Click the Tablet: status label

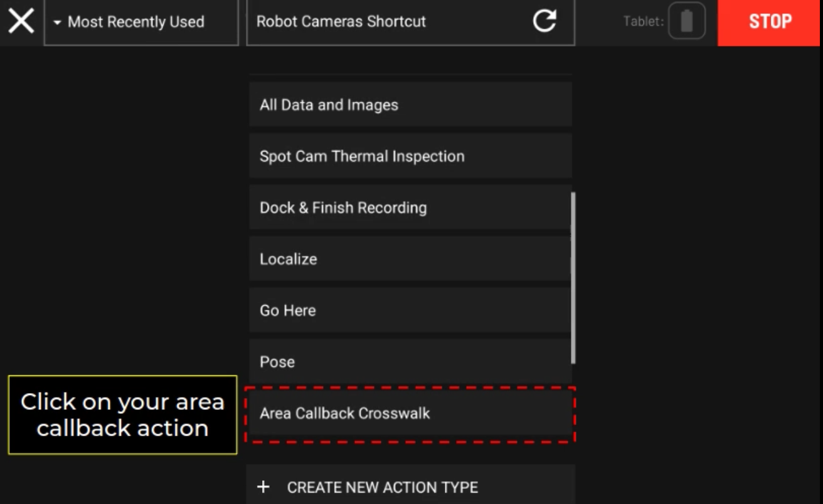(643, 22)
